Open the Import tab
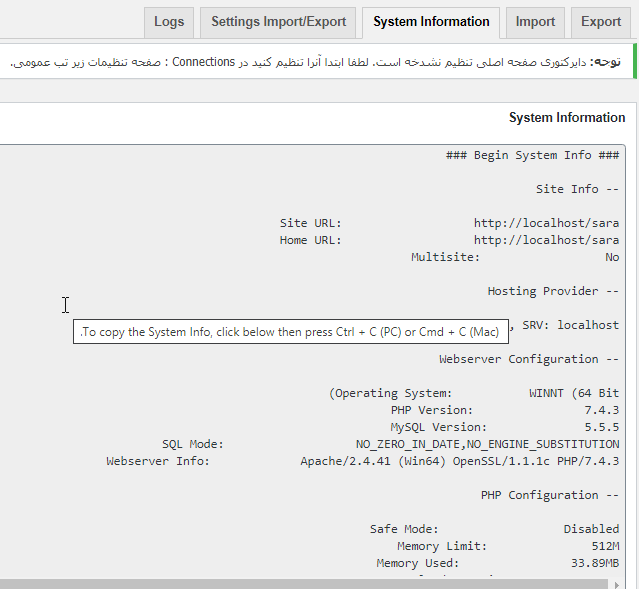 coord(535,22)
